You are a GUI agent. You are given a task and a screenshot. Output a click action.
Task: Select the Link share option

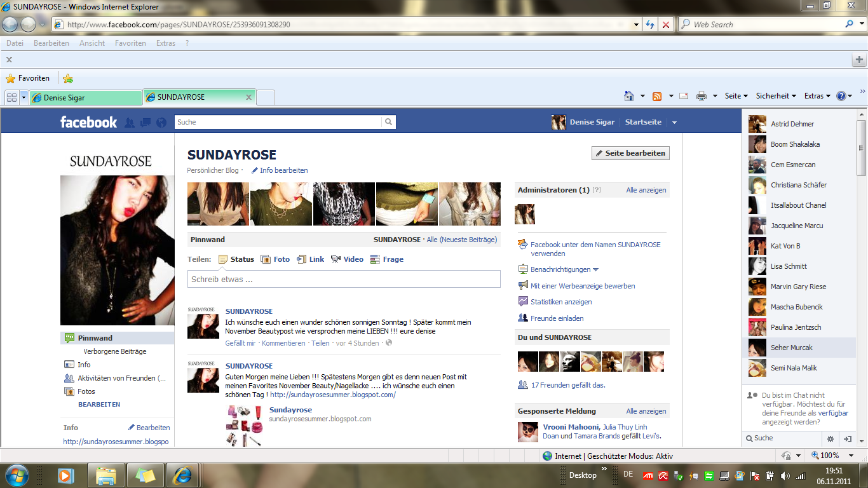tap(311, 259)
